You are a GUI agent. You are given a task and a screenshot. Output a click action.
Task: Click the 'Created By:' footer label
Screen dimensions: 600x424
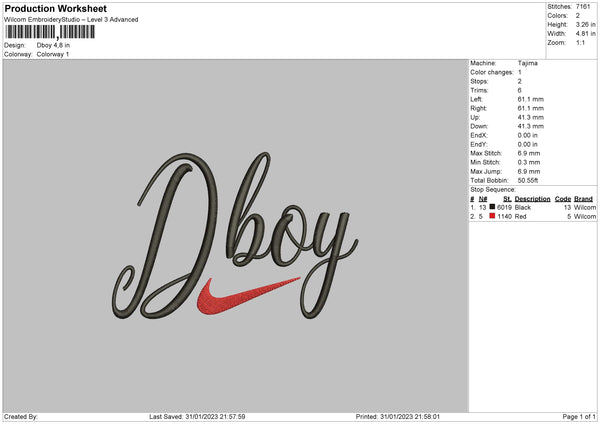[x=21, y=417]
